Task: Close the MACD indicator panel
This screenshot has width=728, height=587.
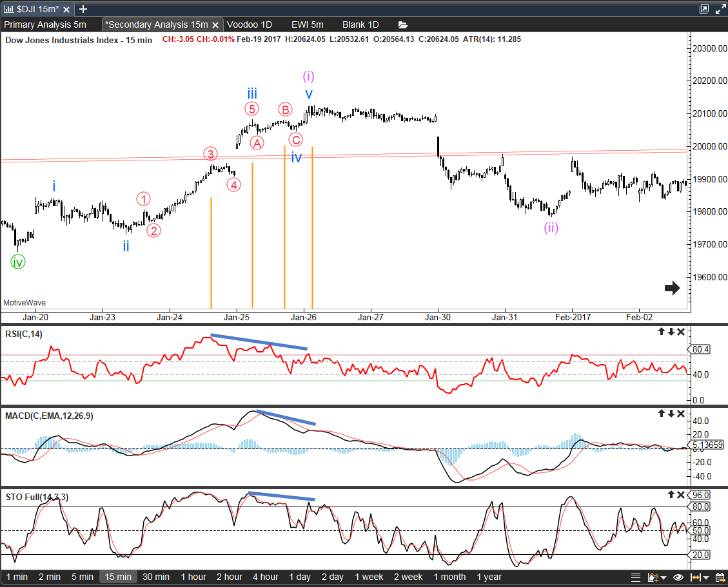Action: 681,413
